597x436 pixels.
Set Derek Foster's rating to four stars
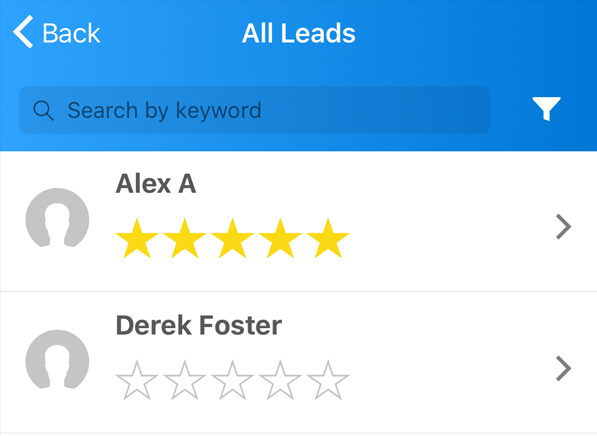pyautogui.click(x=280, y=380)
